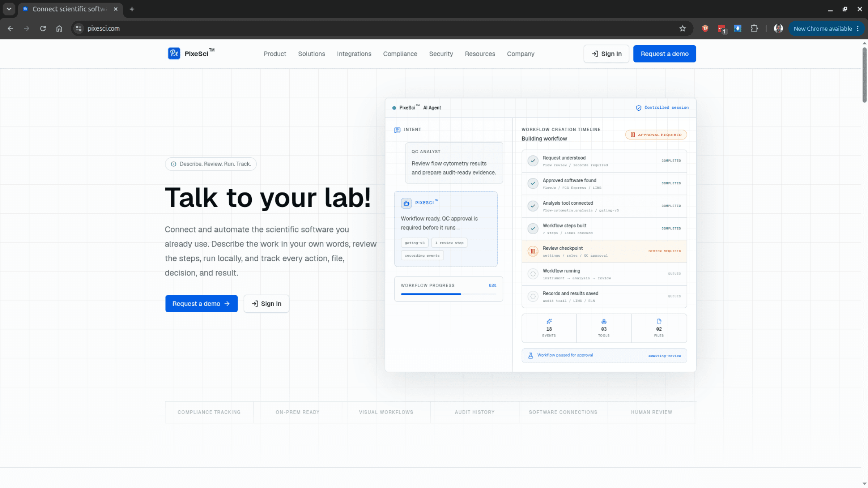Click the hero Request a demo button
This screenshot has height=488, width=868.
[x=201, y=304]
